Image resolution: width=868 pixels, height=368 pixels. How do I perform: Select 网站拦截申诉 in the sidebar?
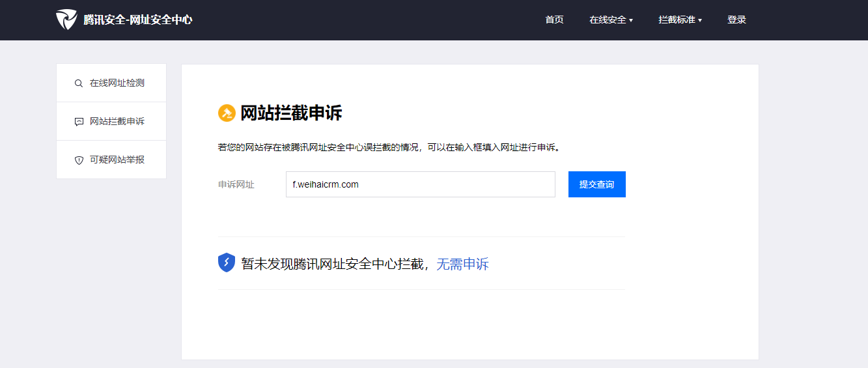111,121
